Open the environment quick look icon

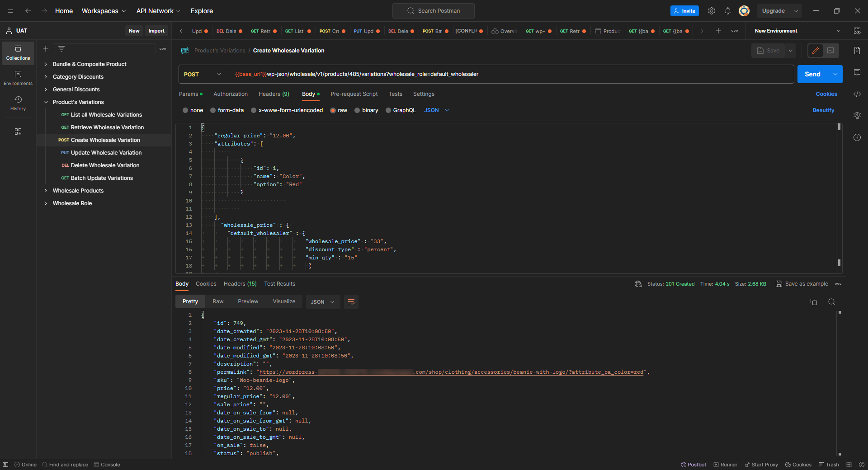click(857, 31)
